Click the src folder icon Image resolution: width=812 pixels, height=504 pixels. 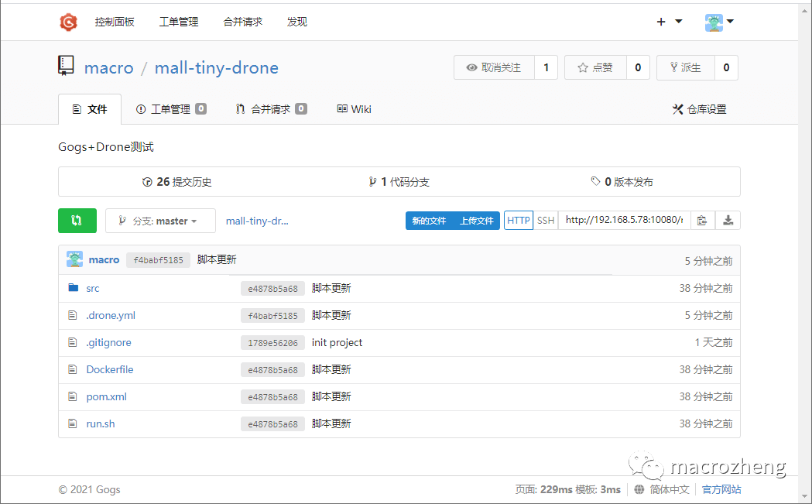(x=74, y=287)
